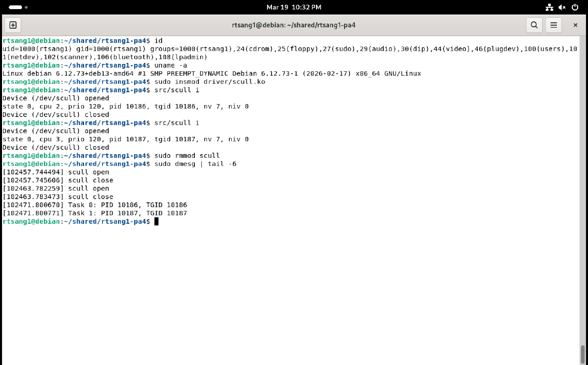
Task: Click the Linux debian kernel version line
Action: 212,74
